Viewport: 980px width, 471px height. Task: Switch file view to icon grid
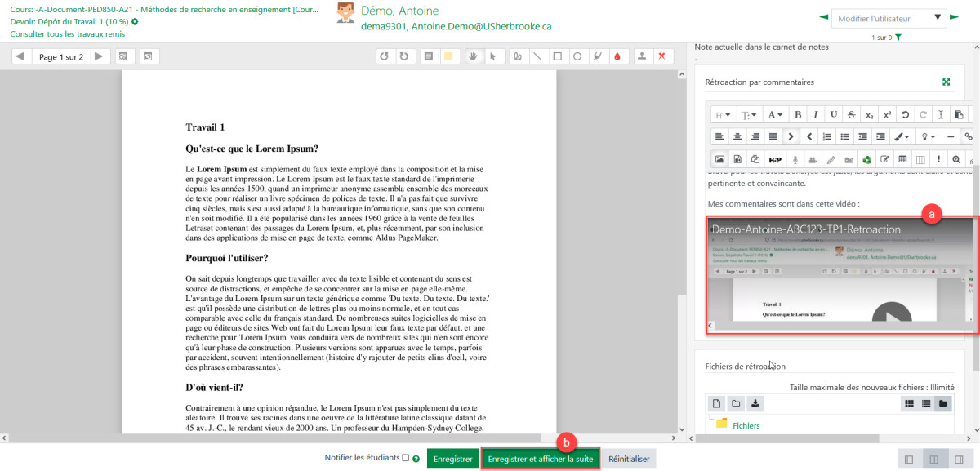click(x=909, y=403)
